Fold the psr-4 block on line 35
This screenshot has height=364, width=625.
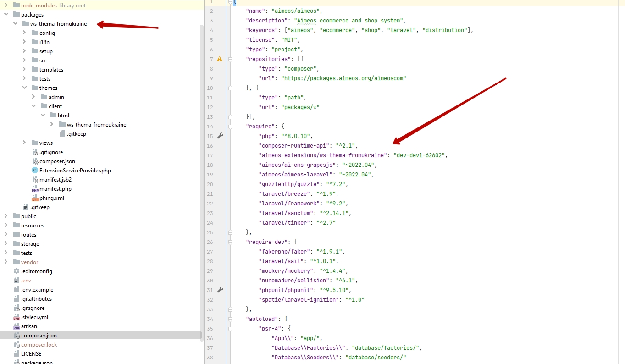(231, 328)
